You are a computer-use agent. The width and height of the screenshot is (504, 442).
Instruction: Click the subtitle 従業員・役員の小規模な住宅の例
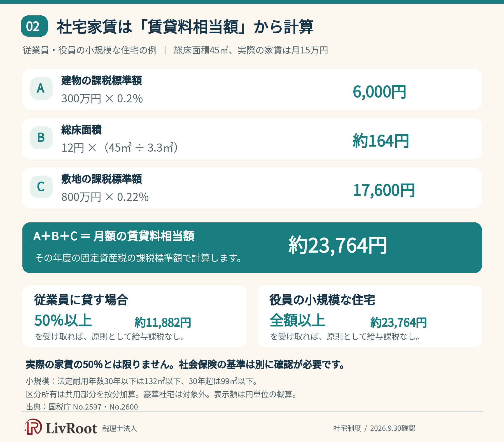tap(90, 50)
